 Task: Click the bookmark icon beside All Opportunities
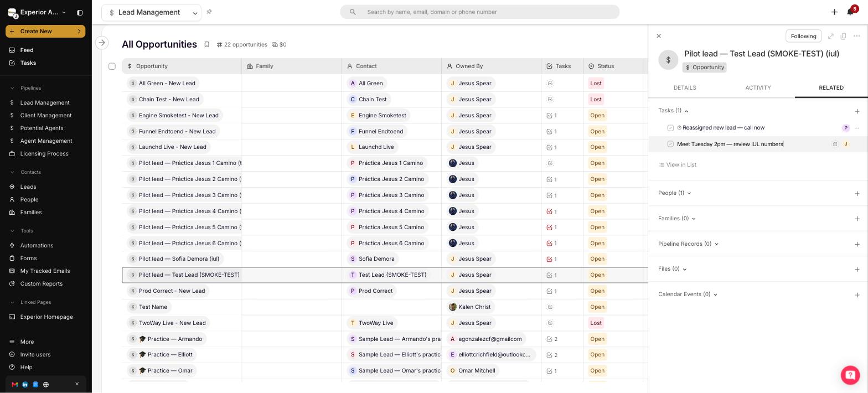click(206, 44)
